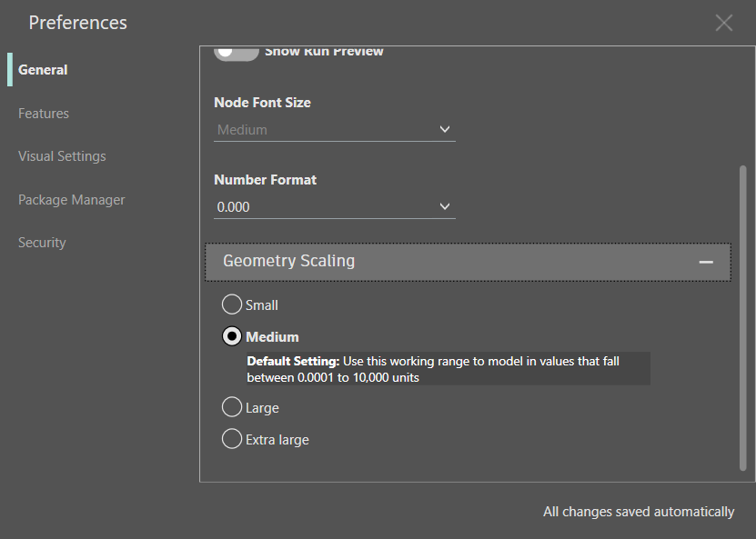Viewport: 756px width, 539px height.
Task: Switch to the Security tab
Action: 42,243
